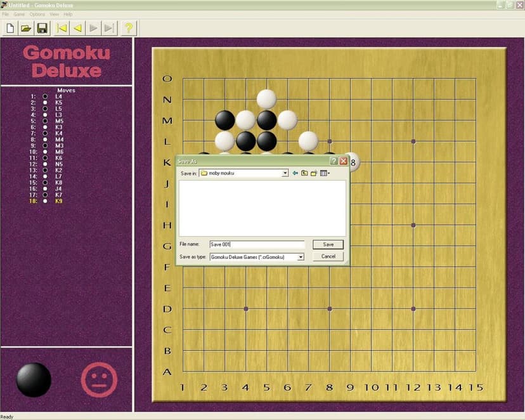Click the large black stone turn indicator
This screenshot has height=420, width=525.
click(x=34, y=380)
